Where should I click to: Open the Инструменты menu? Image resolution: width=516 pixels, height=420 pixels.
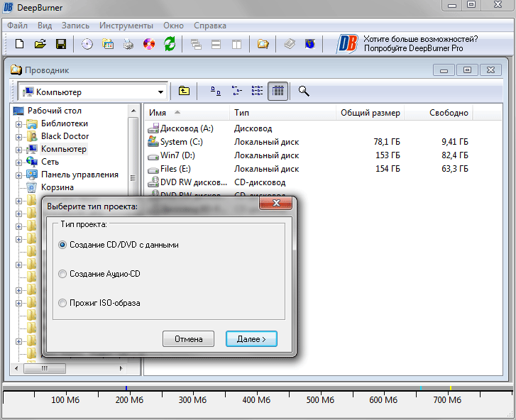point(126,26)
